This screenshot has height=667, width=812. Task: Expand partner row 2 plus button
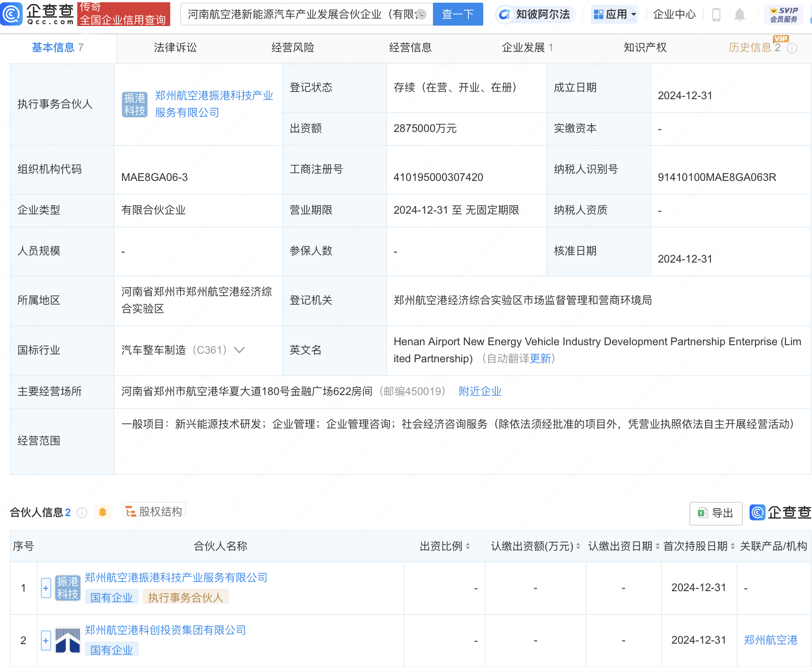tap(46, 640)
